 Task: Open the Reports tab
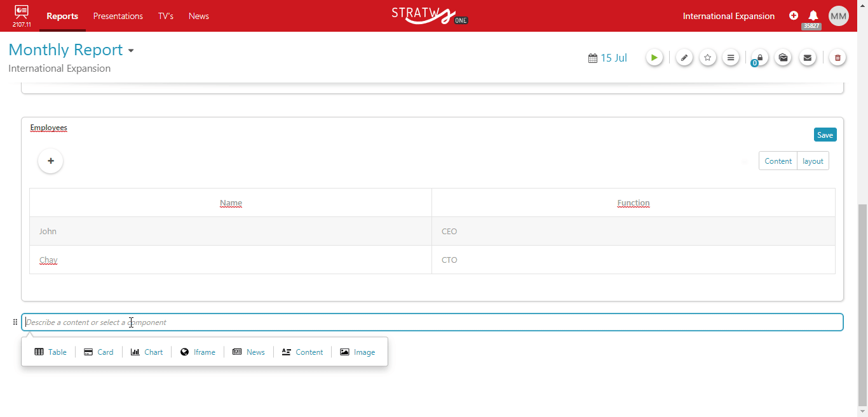pos(62,16)
